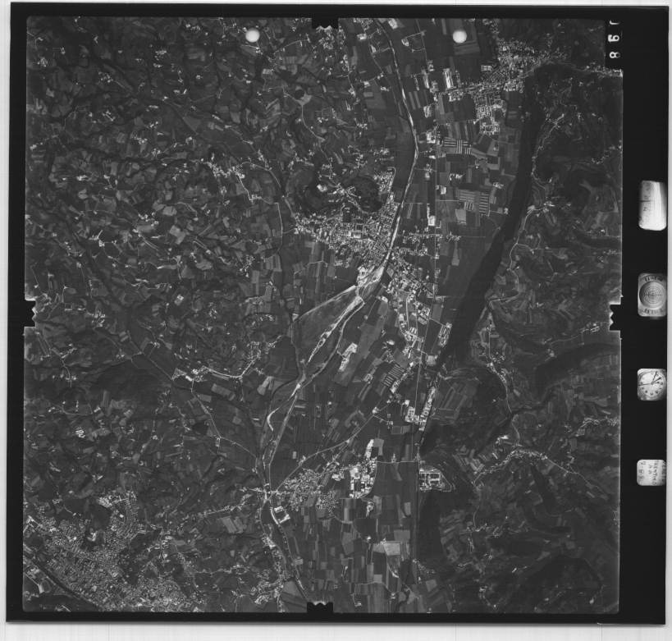Select the blank data card in right margin

(652, 205)
